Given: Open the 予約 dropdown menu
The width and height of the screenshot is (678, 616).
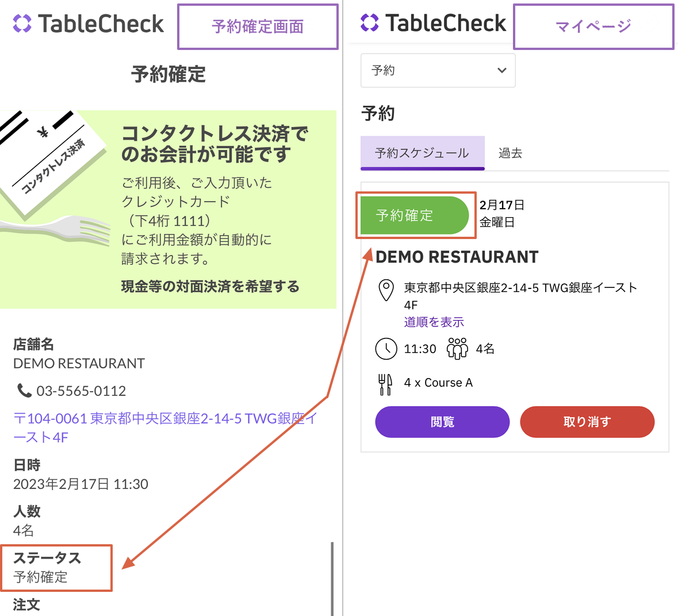Looking at the screenshot, I should tap(438, 71).
